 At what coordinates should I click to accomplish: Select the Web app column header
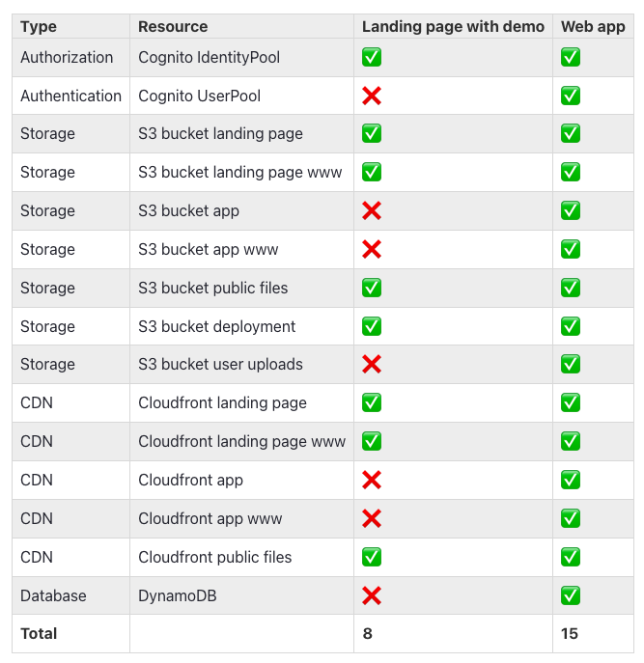click(x=593, y=27)
